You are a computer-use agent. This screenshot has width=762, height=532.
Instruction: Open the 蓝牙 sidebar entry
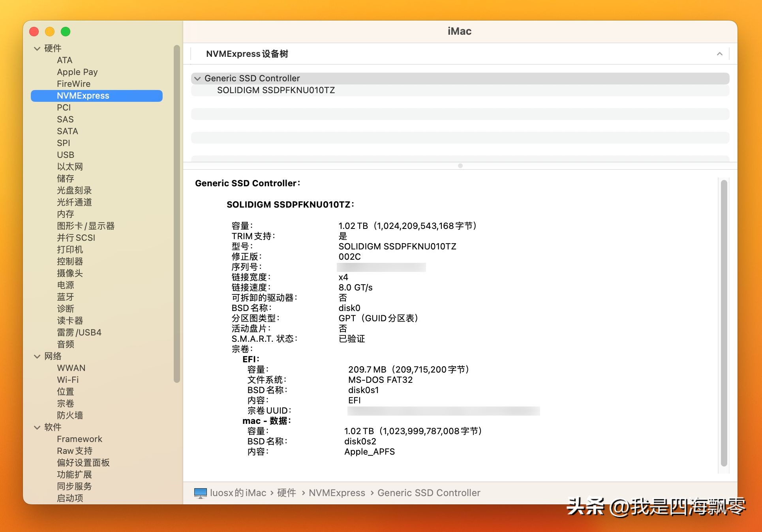tap(66, 297)
